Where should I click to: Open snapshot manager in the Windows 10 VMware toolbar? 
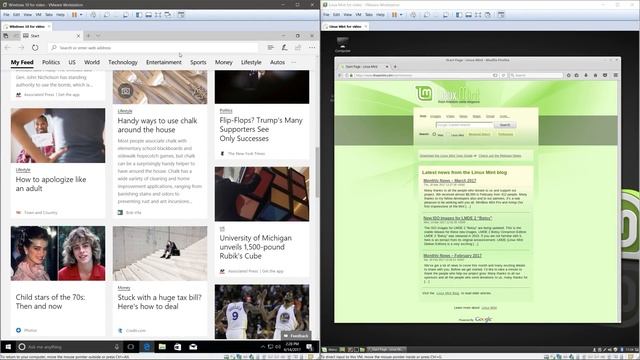tap(126, 15)
